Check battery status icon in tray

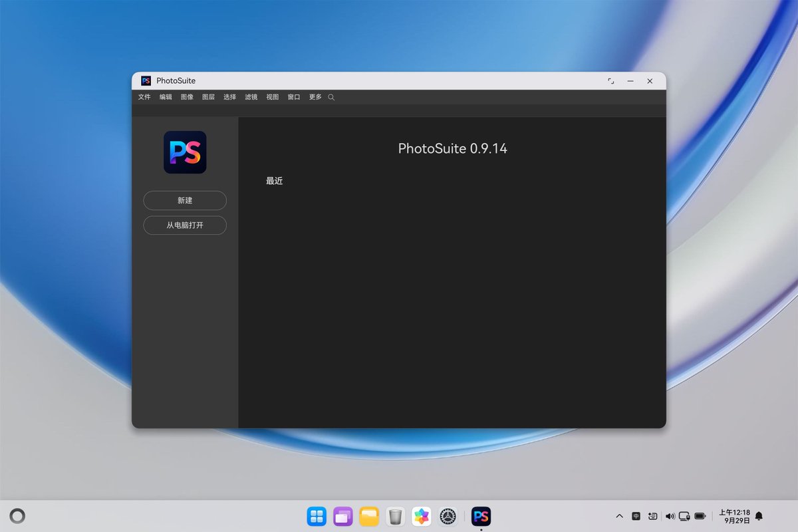tap(700, 516)
